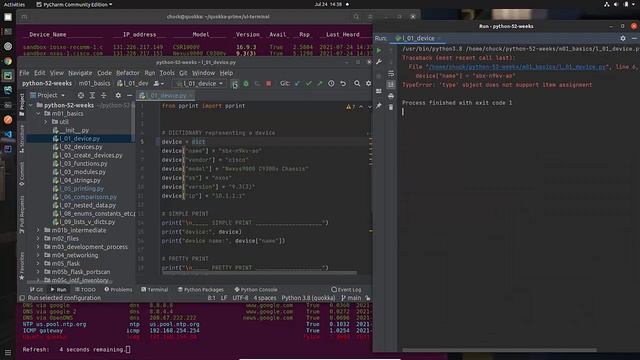Click the Git rollback undo icon

click(343, 83)
